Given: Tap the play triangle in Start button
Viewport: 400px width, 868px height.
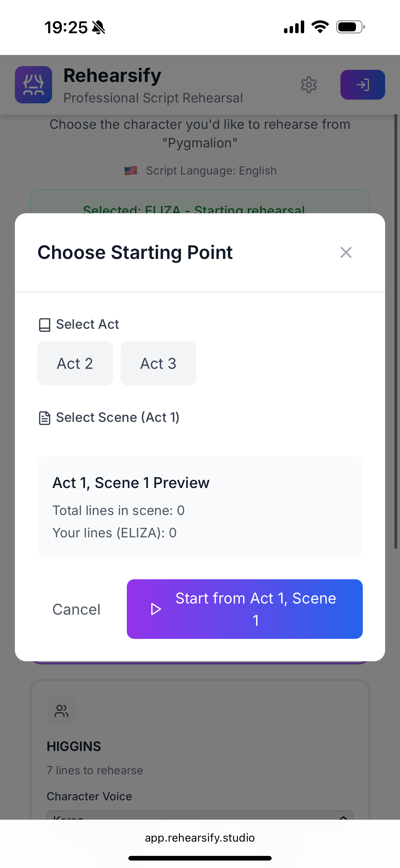Looking at the screenshot, I should tap(156, 609).
